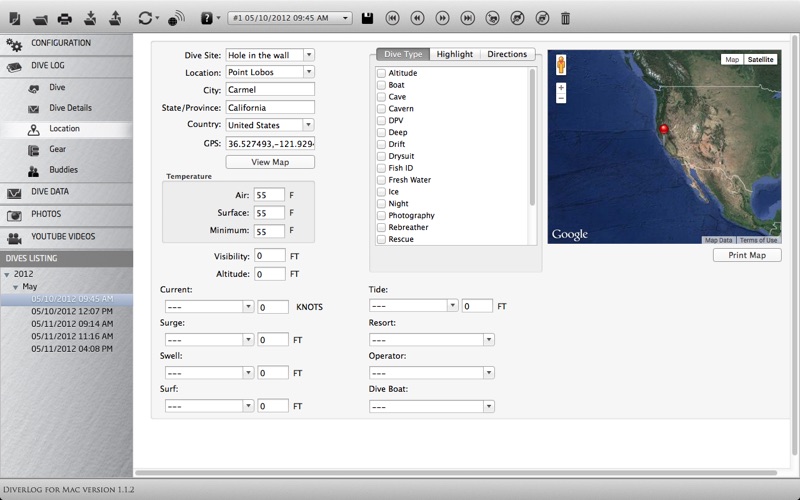
Task: Collapse the May tree node
Action: (x=16, y=287)
